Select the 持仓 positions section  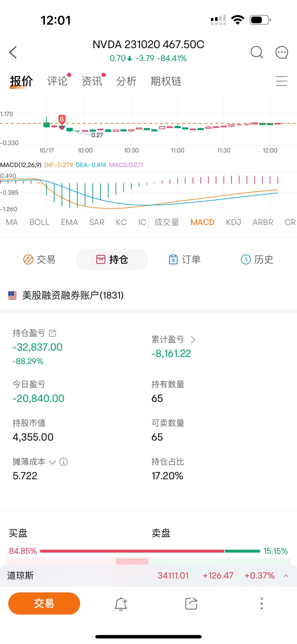pos(112,260)
